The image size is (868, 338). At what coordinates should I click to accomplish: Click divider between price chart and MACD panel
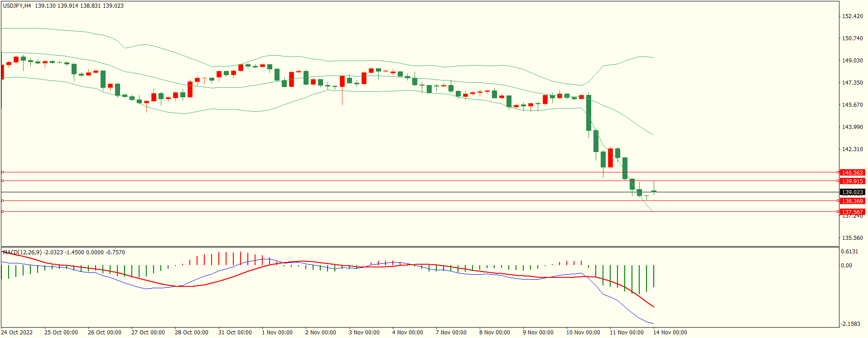point(420,247)
